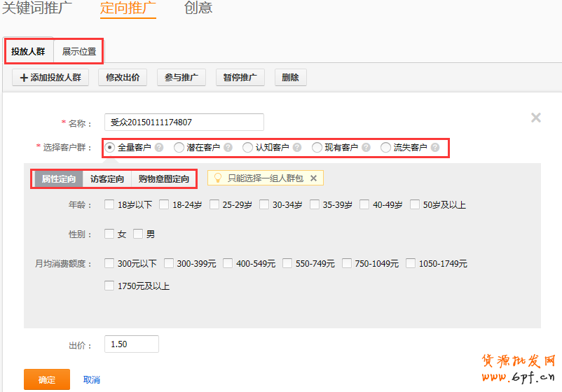Go to the 关键词推广 top tab

click(38, 8)
